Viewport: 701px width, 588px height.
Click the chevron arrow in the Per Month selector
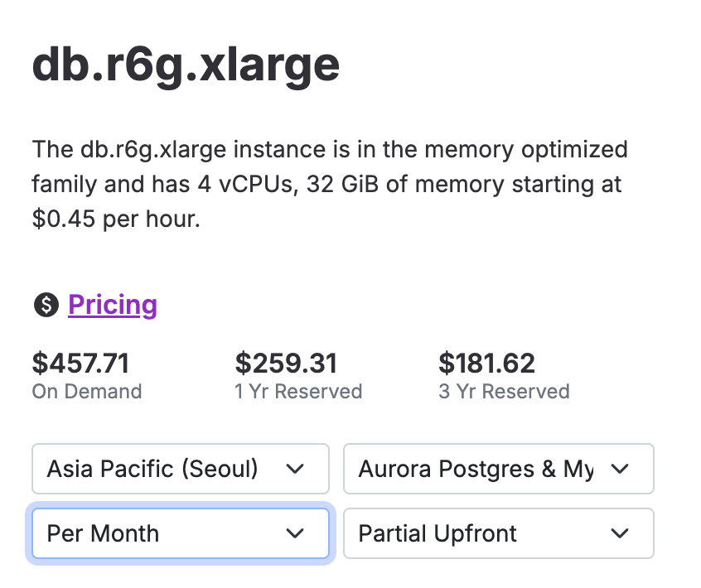coord(295,534)
